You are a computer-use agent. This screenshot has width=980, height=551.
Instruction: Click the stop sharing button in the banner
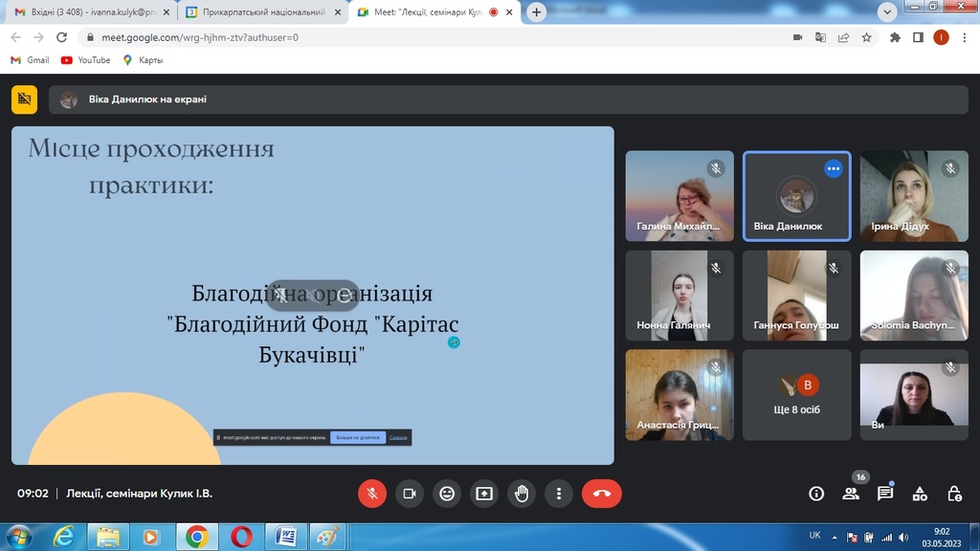click(x=358, y=437)
